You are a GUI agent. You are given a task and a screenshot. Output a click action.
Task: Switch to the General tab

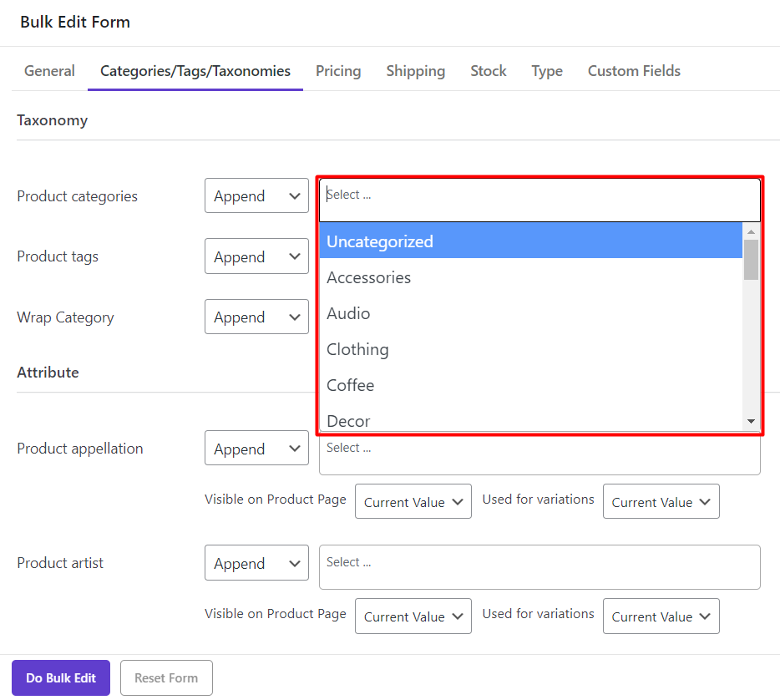(x=49, y=71)
